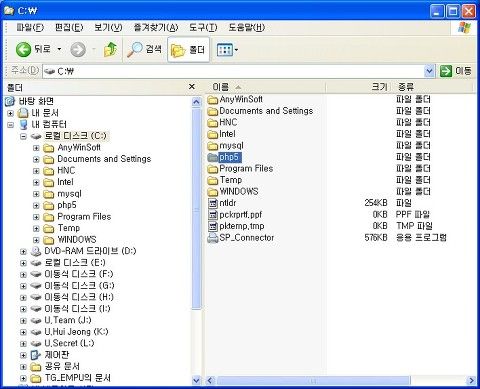Expand the 제어판 node in tree
This screenshot has width=480, height=389.
23,355
